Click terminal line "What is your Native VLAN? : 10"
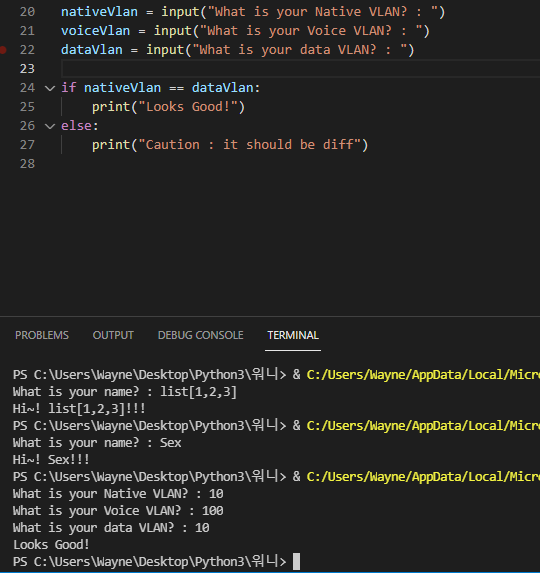 [x=118, y=494]
